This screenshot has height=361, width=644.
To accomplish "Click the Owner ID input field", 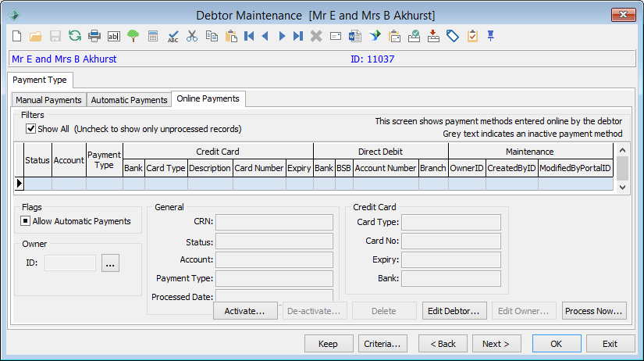I will (x=70, y=263).
